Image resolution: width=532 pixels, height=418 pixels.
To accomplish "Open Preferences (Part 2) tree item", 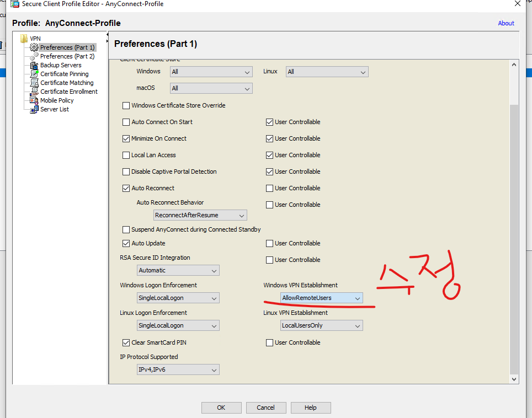I will coord(67,56).
